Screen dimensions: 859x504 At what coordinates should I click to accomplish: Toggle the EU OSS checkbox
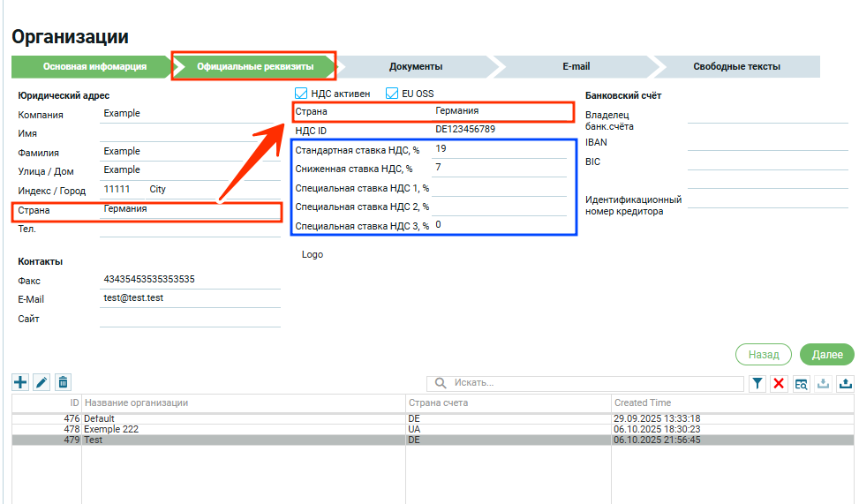pyautogui.click(x=393, y=94)
